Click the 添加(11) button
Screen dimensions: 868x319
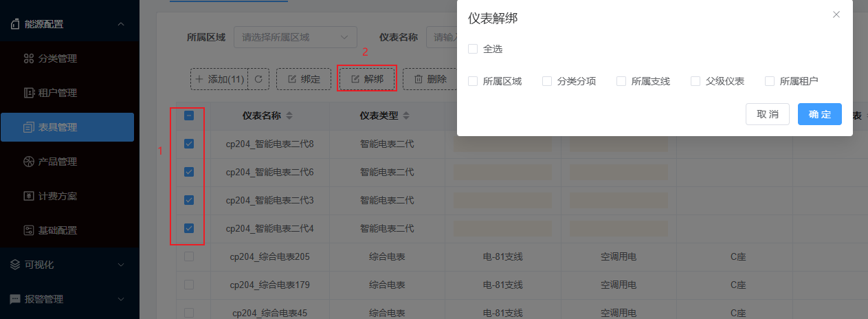coord(219,79)
